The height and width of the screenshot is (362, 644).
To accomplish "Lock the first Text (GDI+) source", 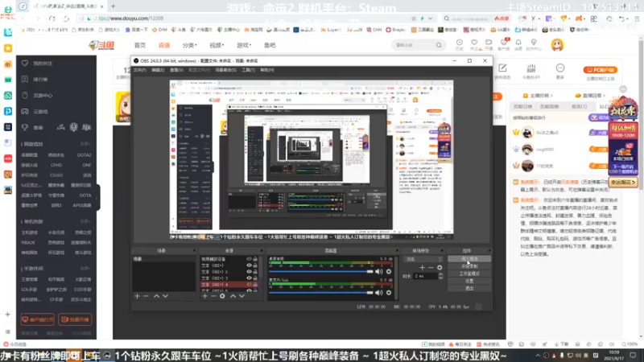I will (x=255, y=265).
